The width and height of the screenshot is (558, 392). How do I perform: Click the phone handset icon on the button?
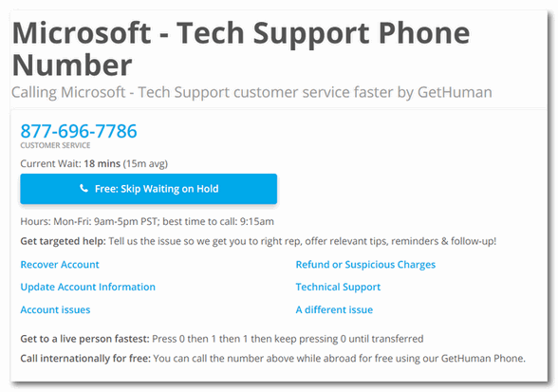coord(84,188)
